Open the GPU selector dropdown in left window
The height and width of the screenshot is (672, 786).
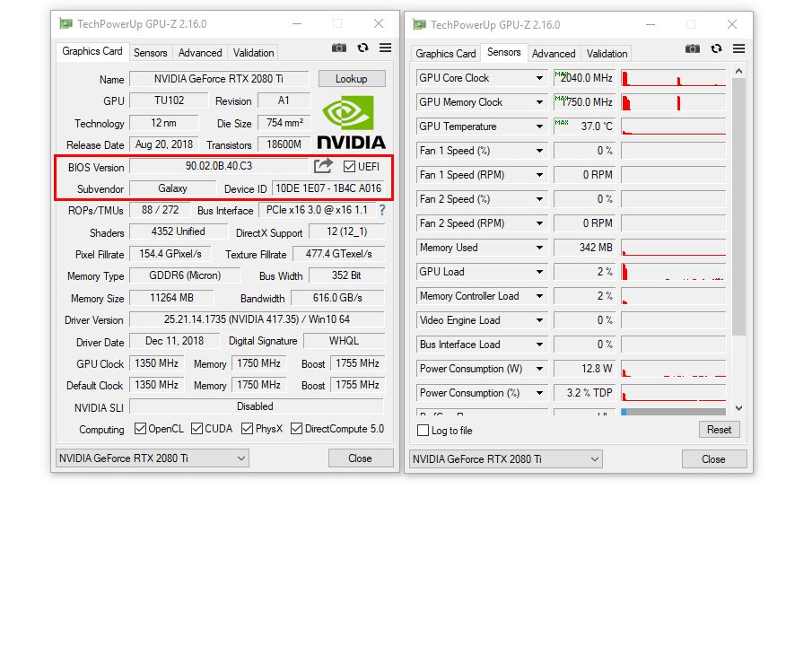[x=152, y=458]
